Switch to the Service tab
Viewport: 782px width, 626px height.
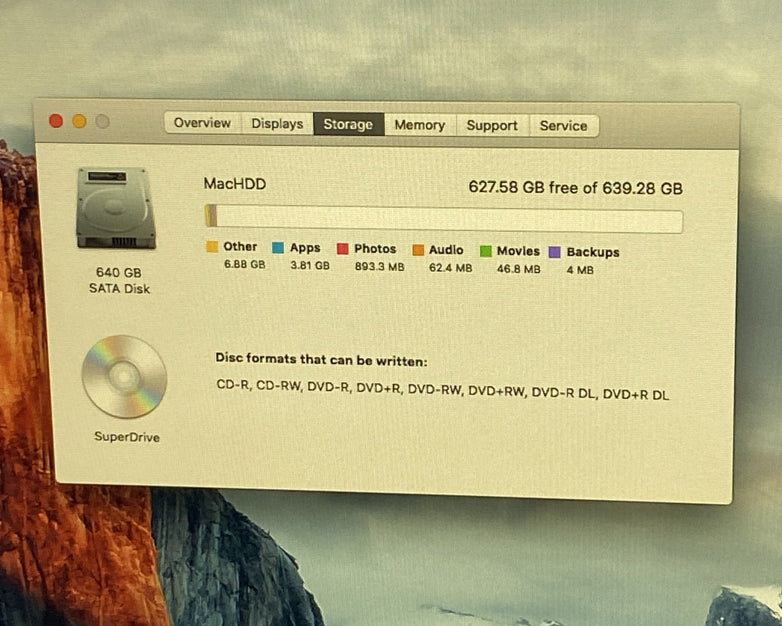click(564, 126)
